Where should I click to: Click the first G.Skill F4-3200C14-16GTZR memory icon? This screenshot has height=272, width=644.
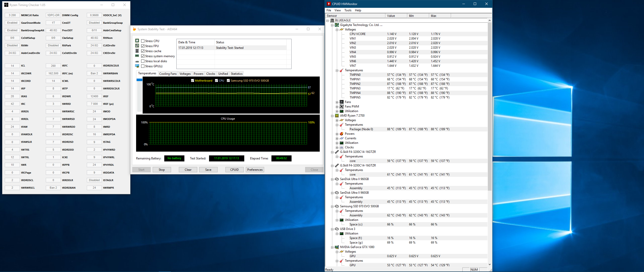coord(337,152)
